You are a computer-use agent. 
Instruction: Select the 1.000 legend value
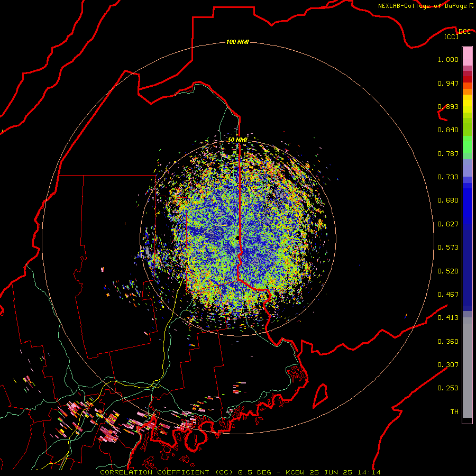(448, 59)
